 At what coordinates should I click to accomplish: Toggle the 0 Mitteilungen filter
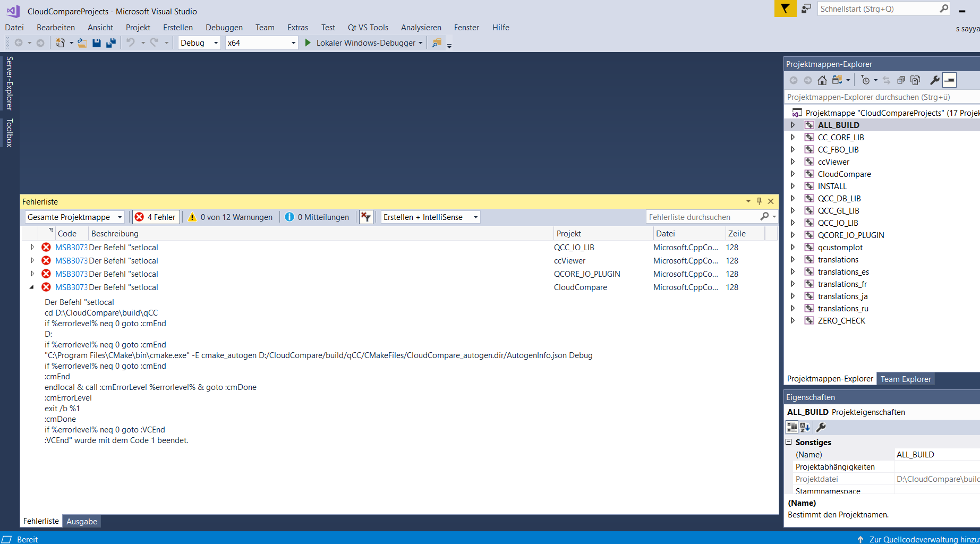pos(317,217)
